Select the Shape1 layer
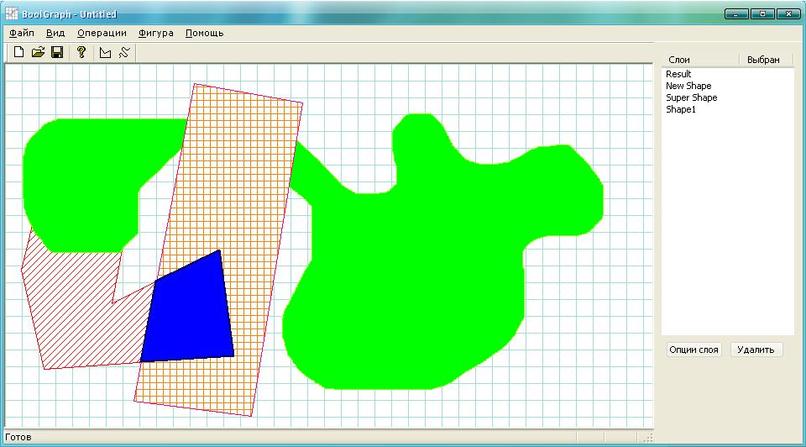Viewport: 806px width, 447px height. pyautogui.click(x=681, y=109)
